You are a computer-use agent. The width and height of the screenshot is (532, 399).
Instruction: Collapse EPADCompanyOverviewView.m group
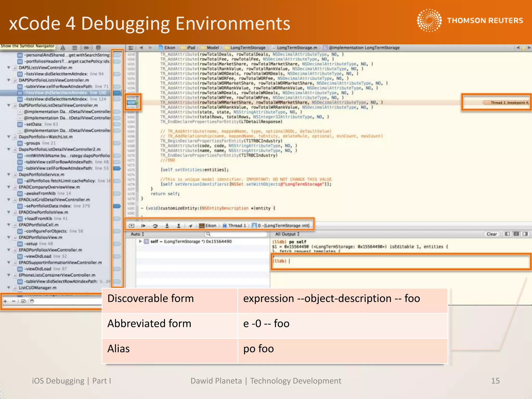pyautogui.click(x=9, y=187)
